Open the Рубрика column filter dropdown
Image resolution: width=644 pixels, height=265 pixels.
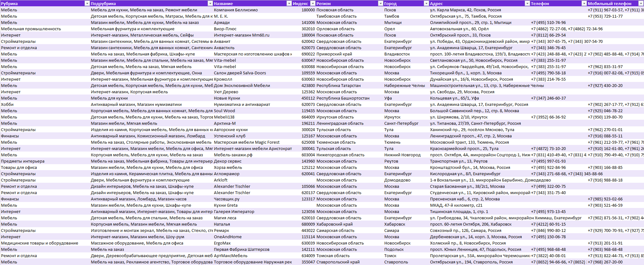[87, 3]
